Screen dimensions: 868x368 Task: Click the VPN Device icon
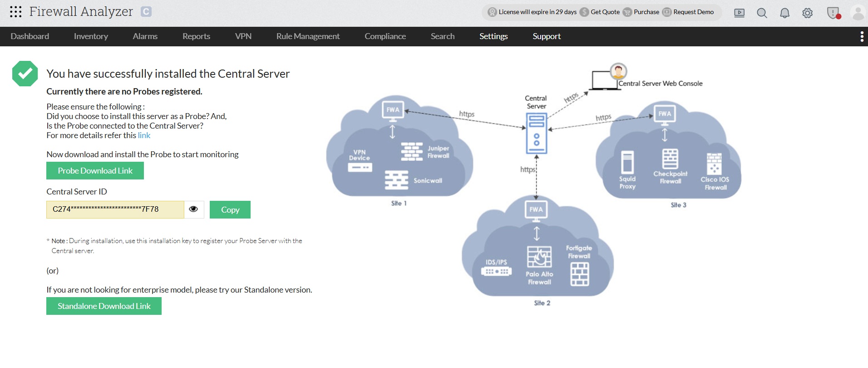pyautogui.click(x=360, y=168)
